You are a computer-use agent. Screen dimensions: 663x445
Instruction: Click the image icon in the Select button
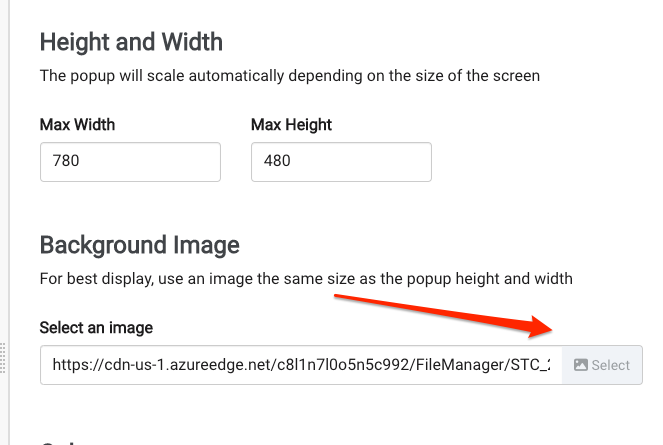tap(581, 365)
